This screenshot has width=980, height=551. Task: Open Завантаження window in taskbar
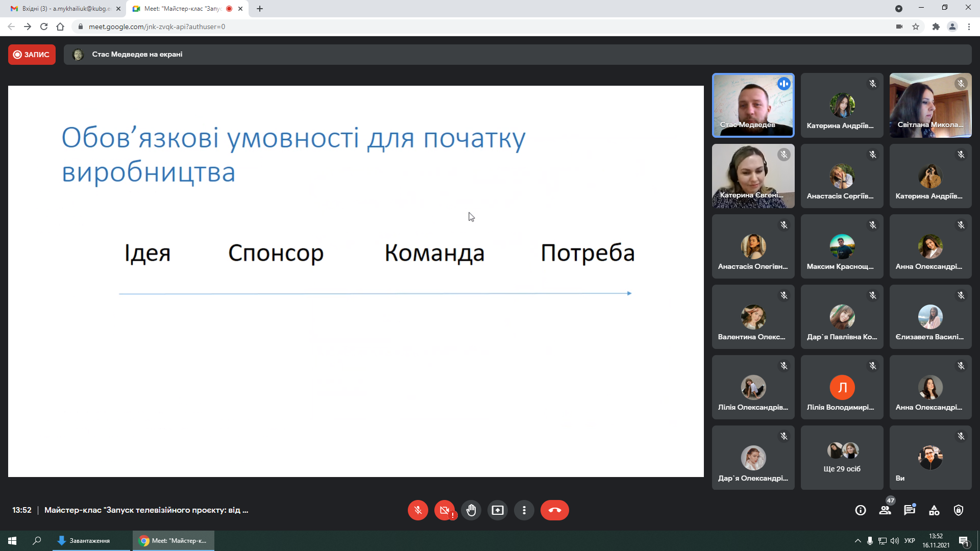[x=89, y=541]
